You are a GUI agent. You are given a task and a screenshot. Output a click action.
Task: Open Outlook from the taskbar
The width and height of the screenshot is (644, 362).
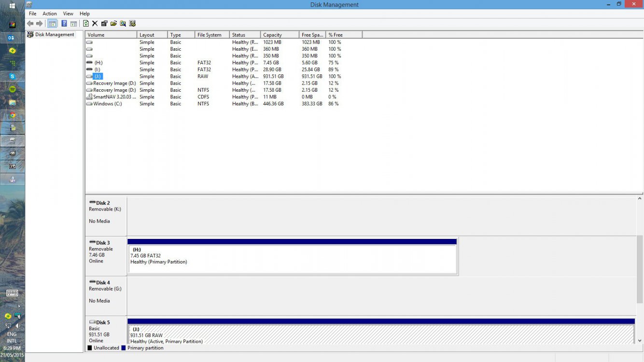click(12, 38)
